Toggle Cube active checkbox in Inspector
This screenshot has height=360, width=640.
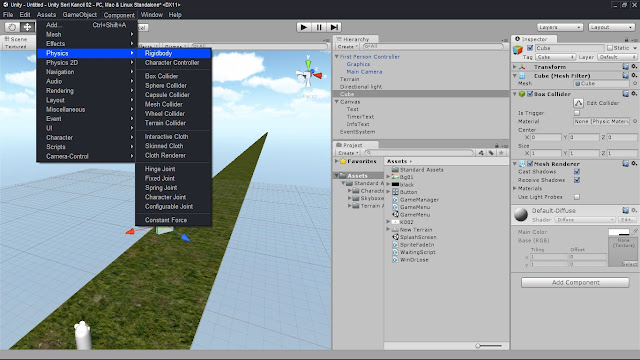(x=530, y=48)
